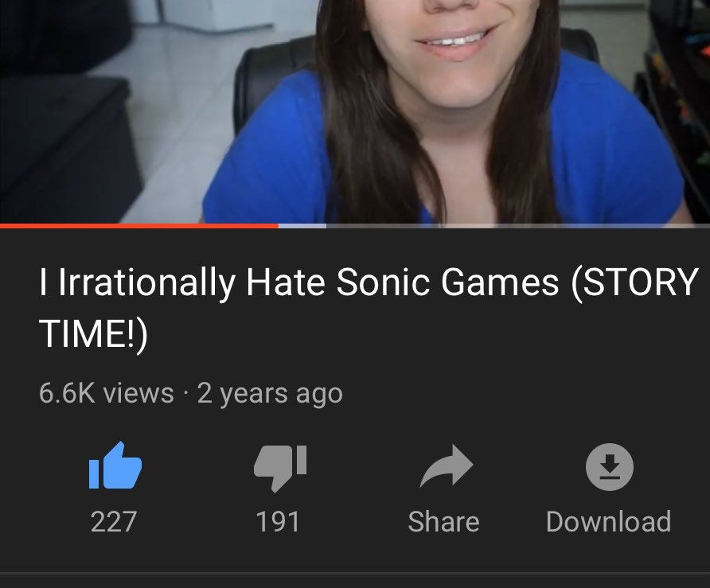The image size is (710, 588).
Task: Click the blue thumbs-up like icon
Action: (115, 465)
